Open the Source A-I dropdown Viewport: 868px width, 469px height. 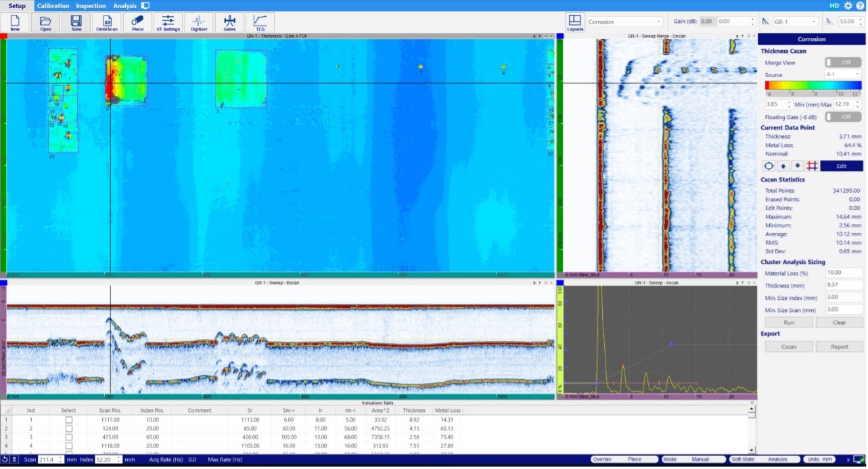pyautogui.click(x=843, y=74)
